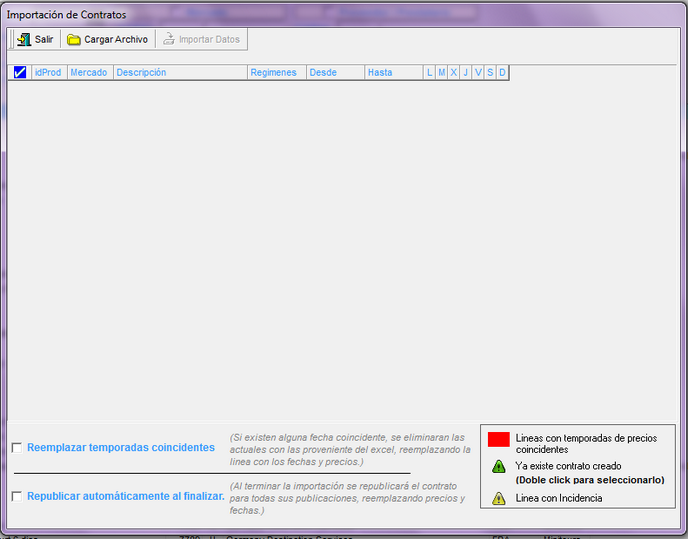Click the Importación de Contratos window title
The image size is (688, 539).
pos(66,15)
